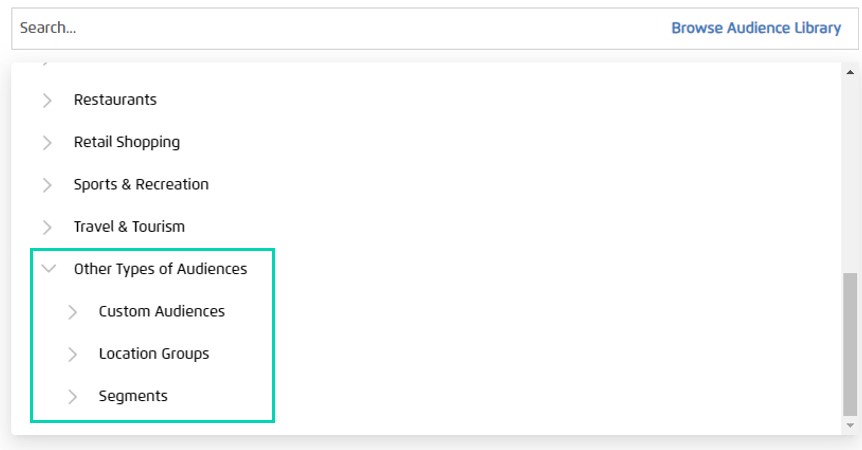Select the Retail Shopping label
Screen dimensions: 862x450
127,142
